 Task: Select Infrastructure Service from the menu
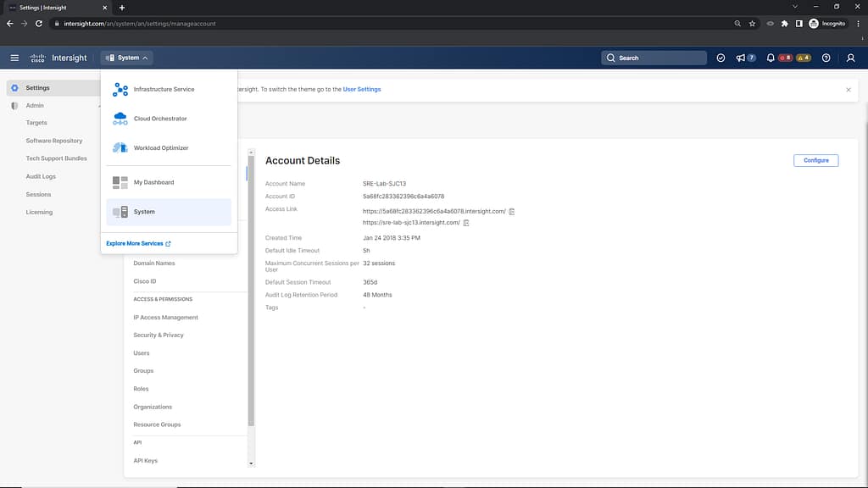164,89
